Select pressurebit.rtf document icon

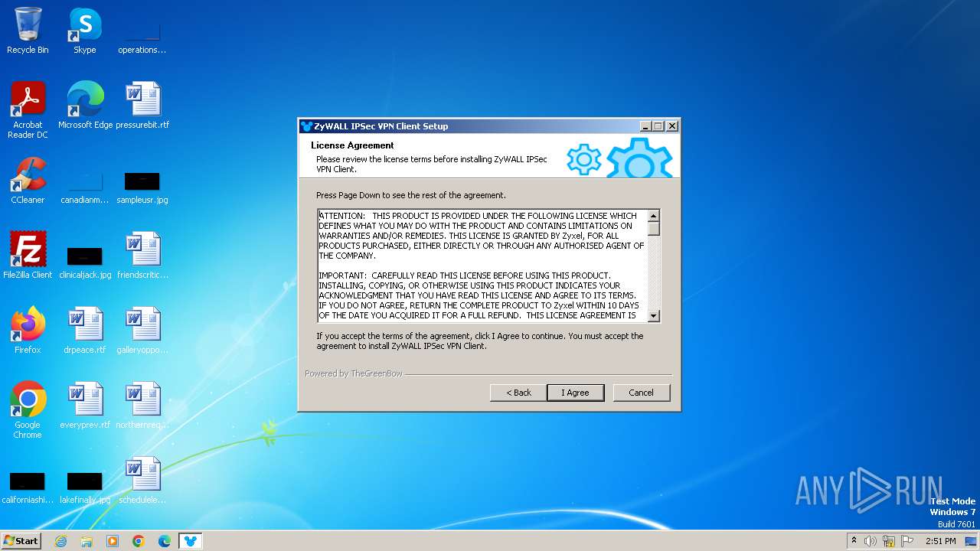click(142, 106)
